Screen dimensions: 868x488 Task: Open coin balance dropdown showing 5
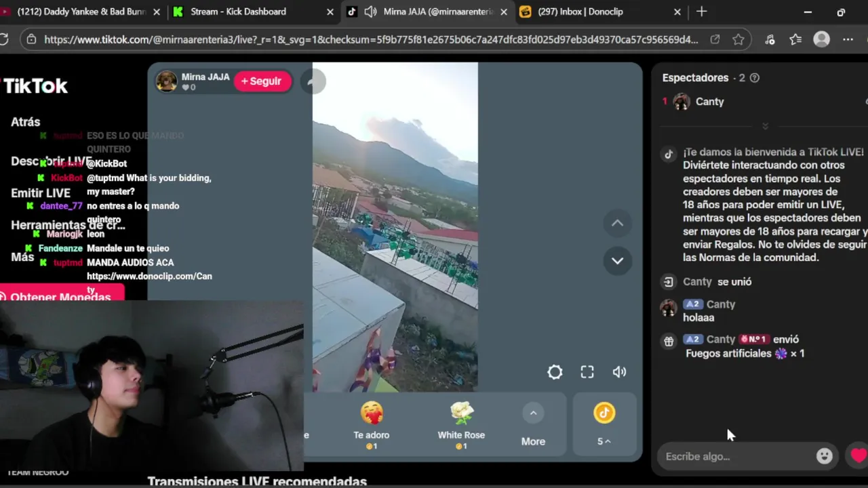(604, 425)
